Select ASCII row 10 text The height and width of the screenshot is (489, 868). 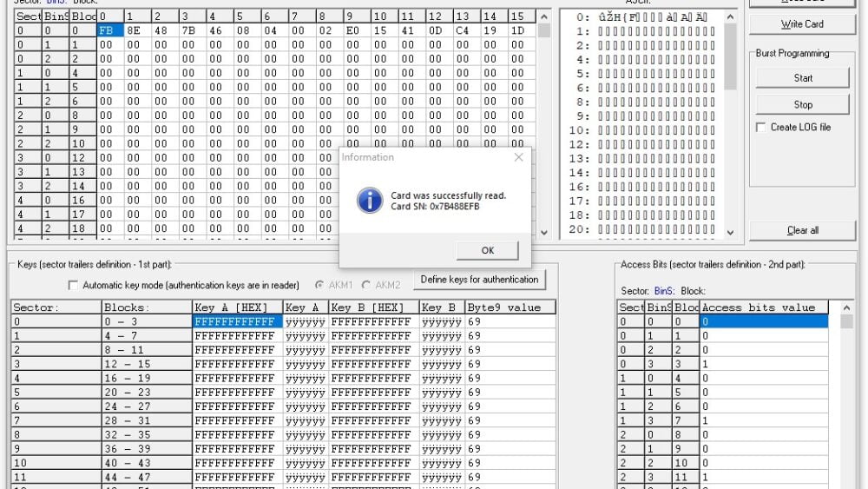point(656,130)
